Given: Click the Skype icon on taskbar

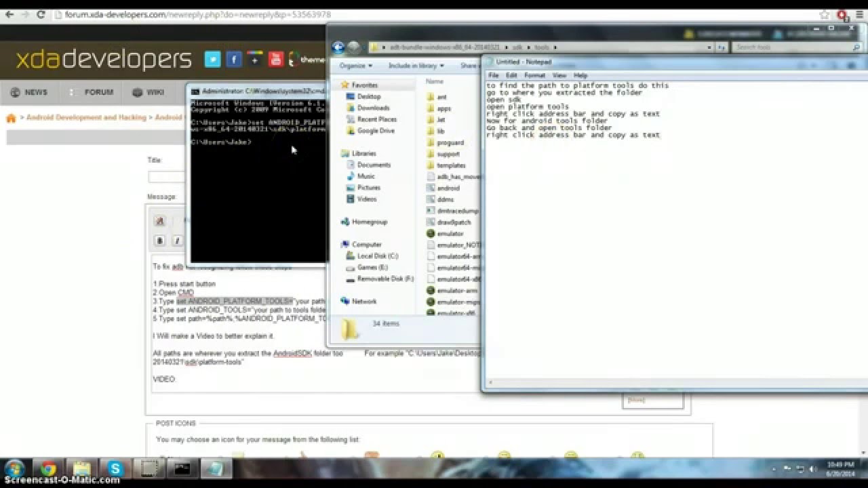Looking at the screenshot, I should click(115, 468).
